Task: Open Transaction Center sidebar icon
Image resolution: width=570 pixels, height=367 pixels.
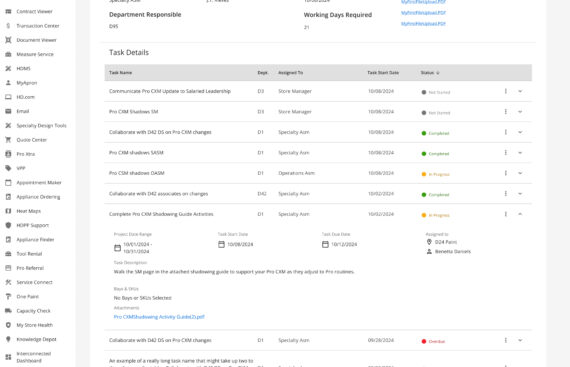Action: [8, 26]
